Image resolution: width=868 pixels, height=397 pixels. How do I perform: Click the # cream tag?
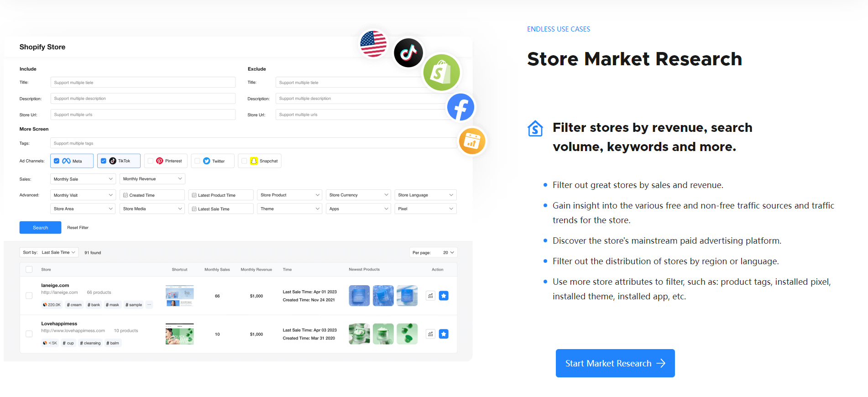tap(74, 305)
